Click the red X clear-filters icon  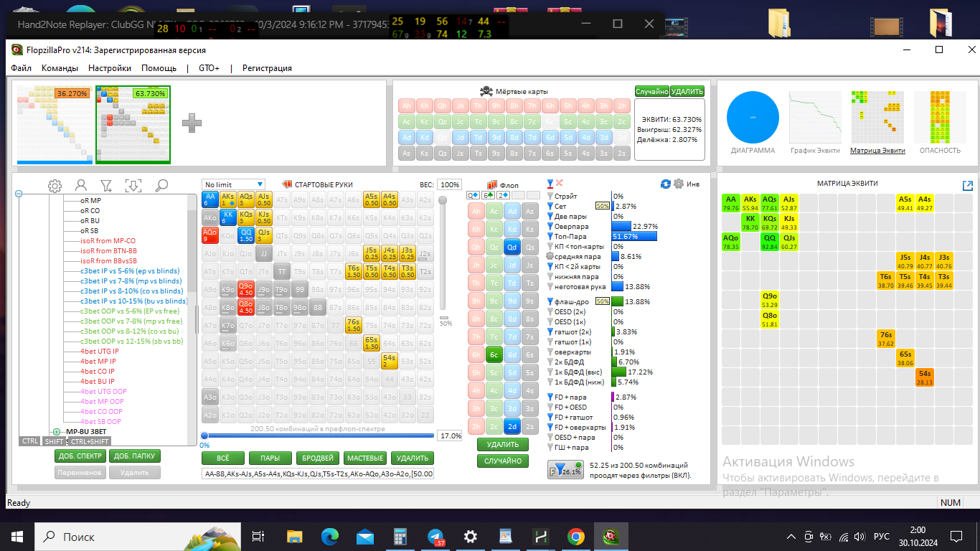560,184
